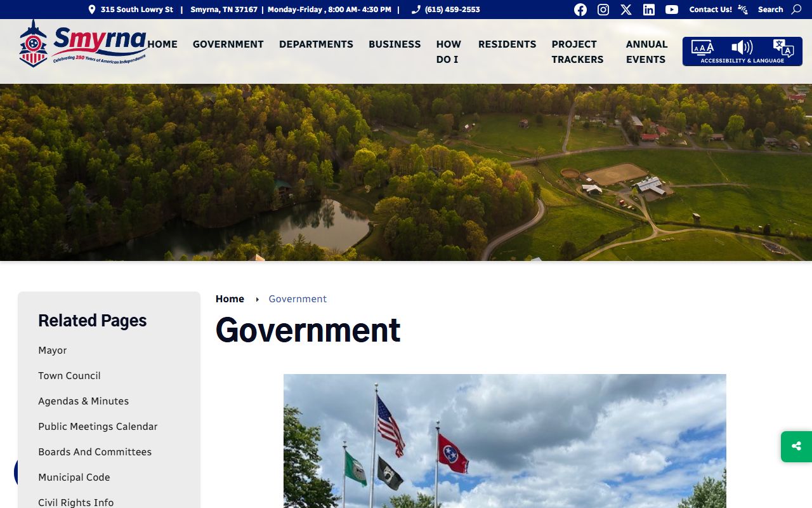Click the green share button
This screenshot has height=508, width=812.
796,446
